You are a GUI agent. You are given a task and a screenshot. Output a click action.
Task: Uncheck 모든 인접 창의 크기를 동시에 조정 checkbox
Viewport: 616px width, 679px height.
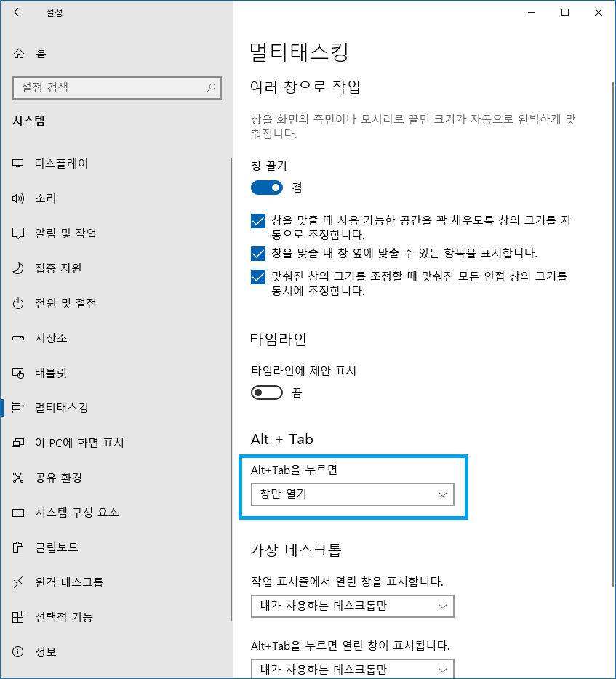pos(257,277)
